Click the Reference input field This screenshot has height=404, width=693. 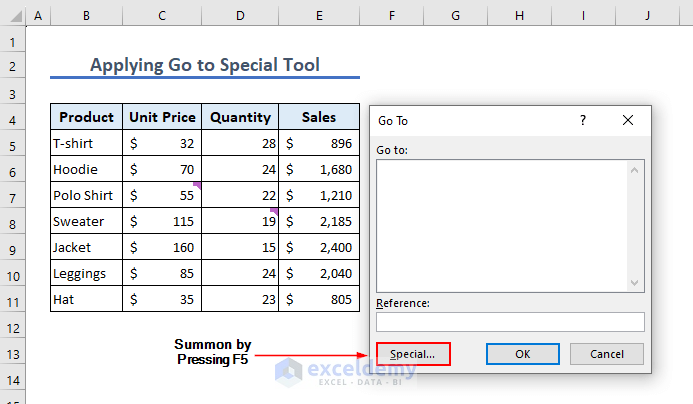coord(510,322)
